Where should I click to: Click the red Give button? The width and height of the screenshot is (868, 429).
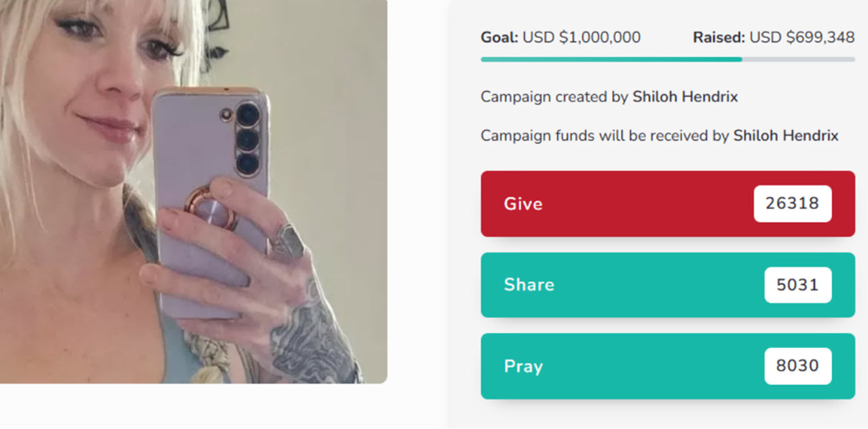click(x=668, y=204)
